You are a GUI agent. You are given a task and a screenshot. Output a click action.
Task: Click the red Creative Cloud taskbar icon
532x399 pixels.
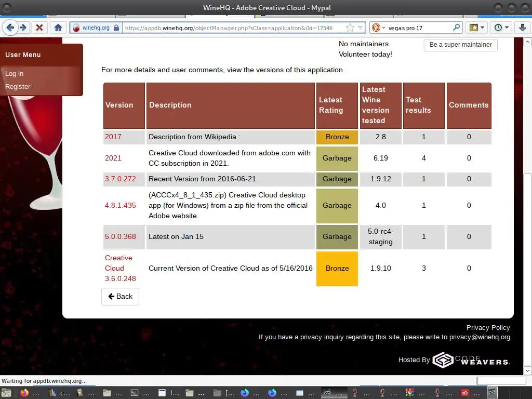tap(465, 393)
